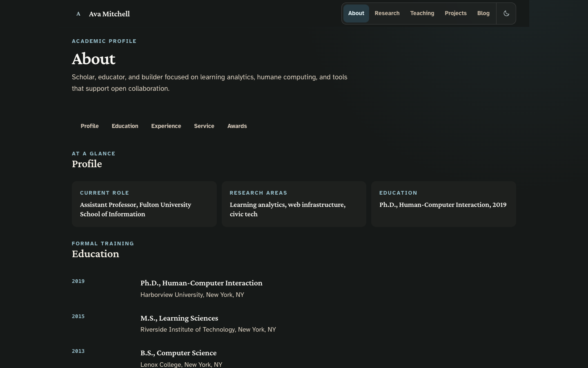Viewport: 588px width, 368px height.
Task: Click the Current Role card
Action: click(144, 204)
